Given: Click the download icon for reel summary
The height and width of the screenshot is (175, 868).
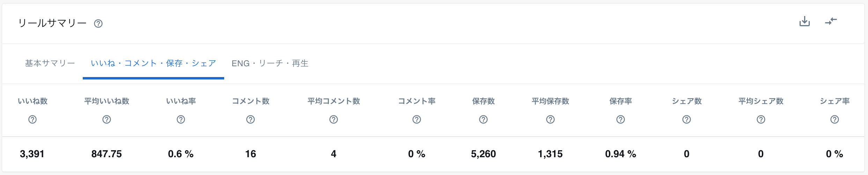Looking at the screenshot, I should (804, 22).
